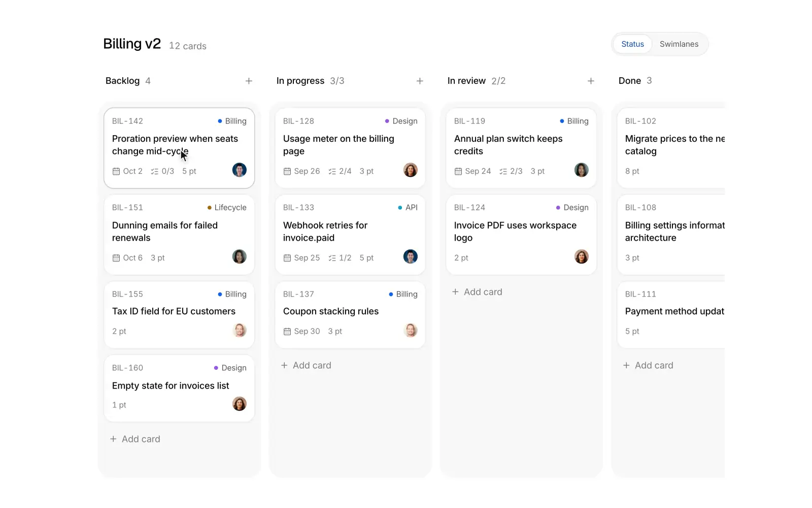Open assignee avatar on Annual plan switch card
The image size is (812, 508).
pos(582,170)
